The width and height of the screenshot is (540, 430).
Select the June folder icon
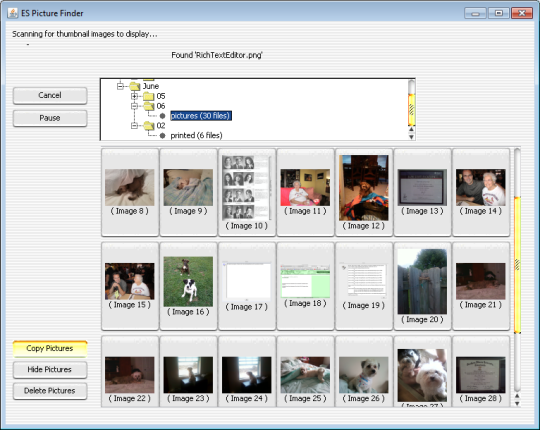pos(135,86)
